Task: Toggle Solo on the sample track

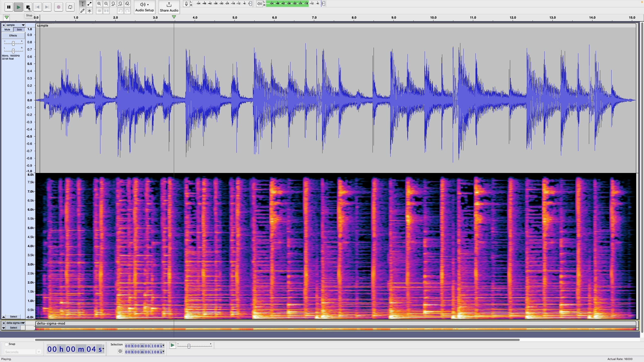Action: coord(19,29)
